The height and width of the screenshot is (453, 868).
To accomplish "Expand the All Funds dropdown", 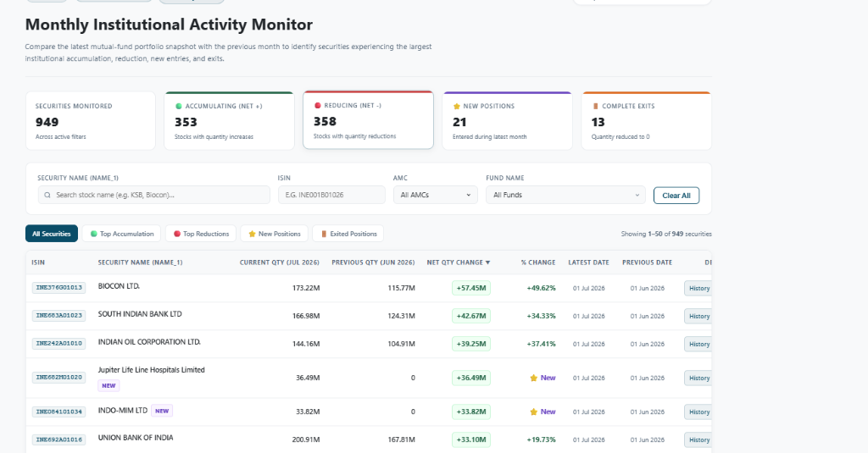I will click(565, 195).
